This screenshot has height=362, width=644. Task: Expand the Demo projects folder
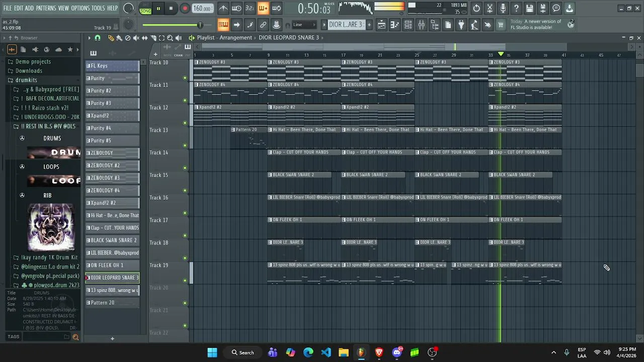(33, 61)
